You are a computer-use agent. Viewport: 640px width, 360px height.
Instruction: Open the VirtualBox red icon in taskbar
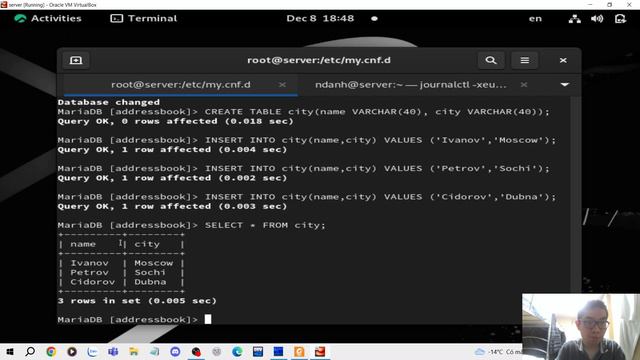[320, 351]
